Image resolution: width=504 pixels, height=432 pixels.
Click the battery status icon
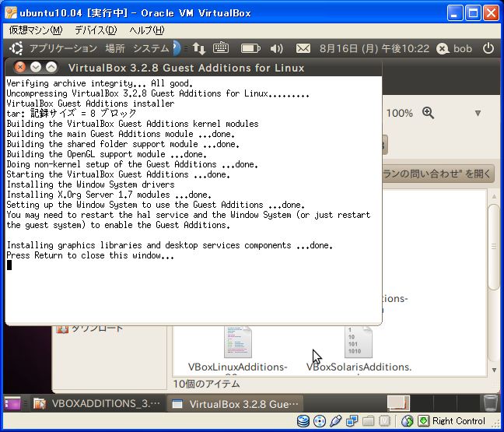tap(250, 48)
